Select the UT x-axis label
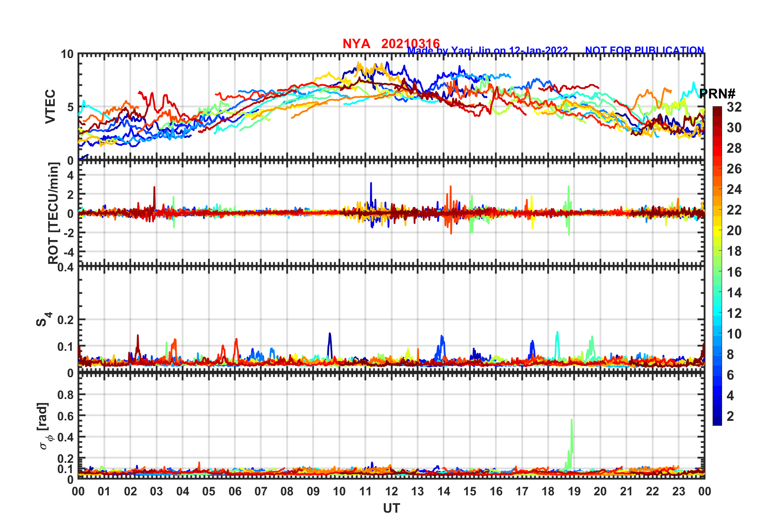Screen dimensions: 783x532 pyautogui.click(x=391, y=509)
